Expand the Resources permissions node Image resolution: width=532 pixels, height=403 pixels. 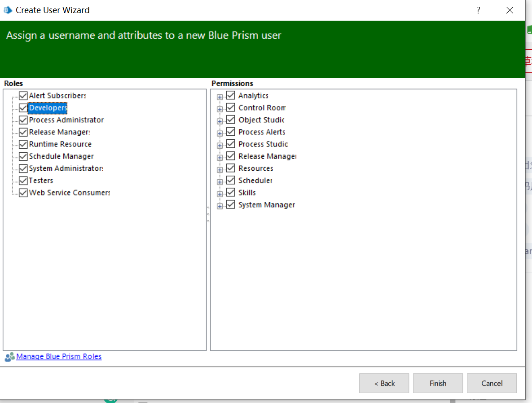click(220, 170)
